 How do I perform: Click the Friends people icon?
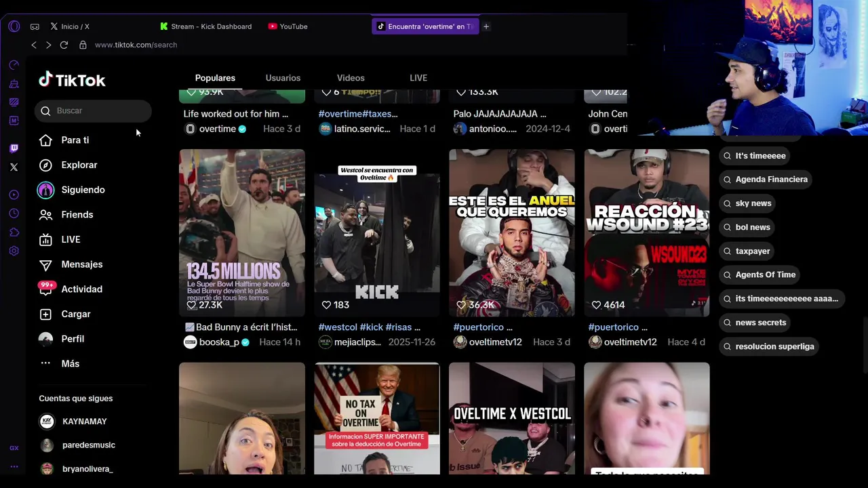[x=45, y=215]
